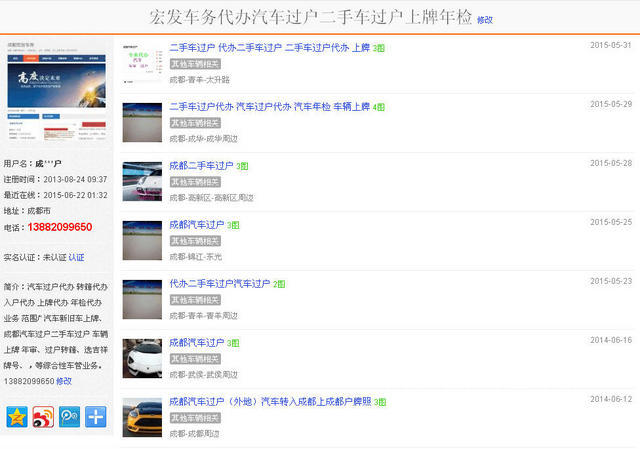The height and width of the screenshot is (449, 640).
Task: Click white sports car thumbnail dated 2014-06-16
Action: (142, 358)
